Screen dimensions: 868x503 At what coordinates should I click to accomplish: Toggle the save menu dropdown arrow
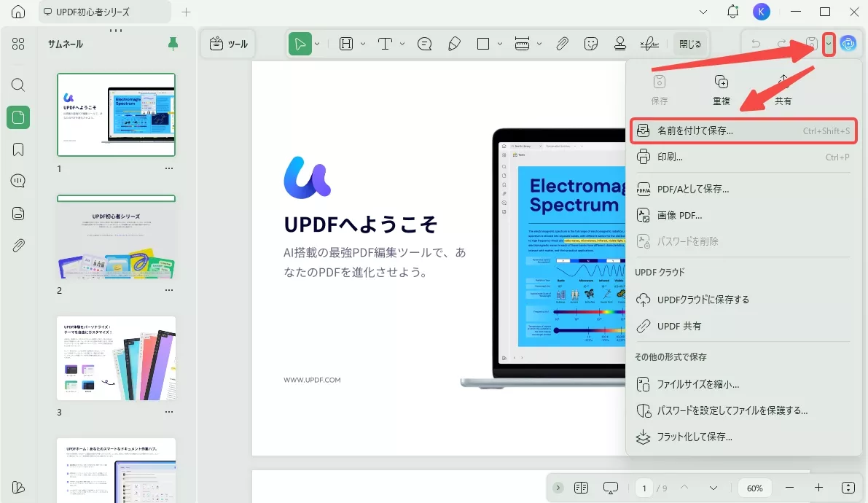coord(828,44)
